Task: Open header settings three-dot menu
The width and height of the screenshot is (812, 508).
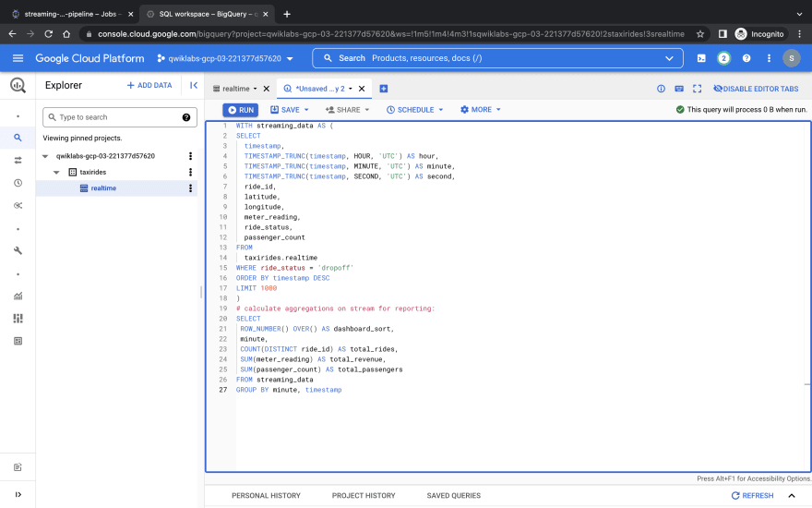Action: [769, 58]
